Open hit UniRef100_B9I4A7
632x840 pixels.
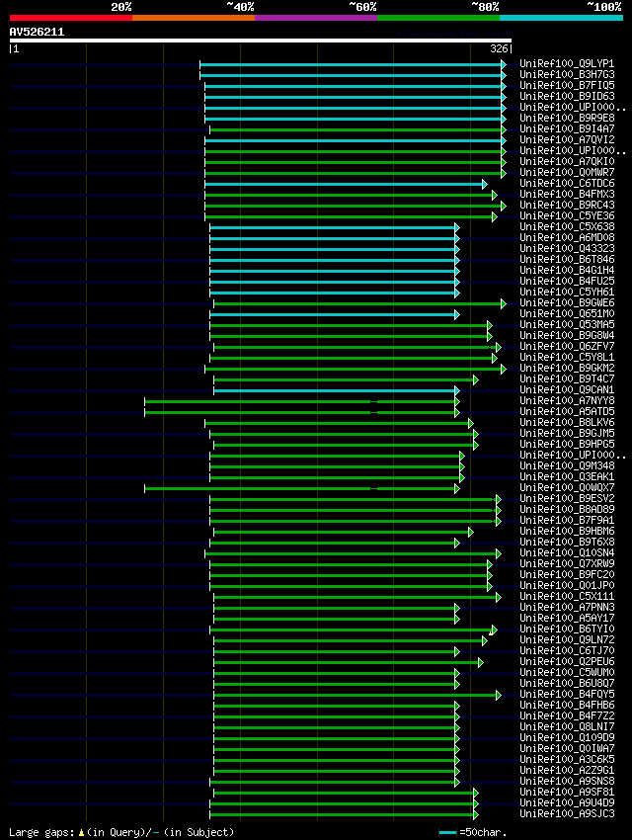coord(567,128)
